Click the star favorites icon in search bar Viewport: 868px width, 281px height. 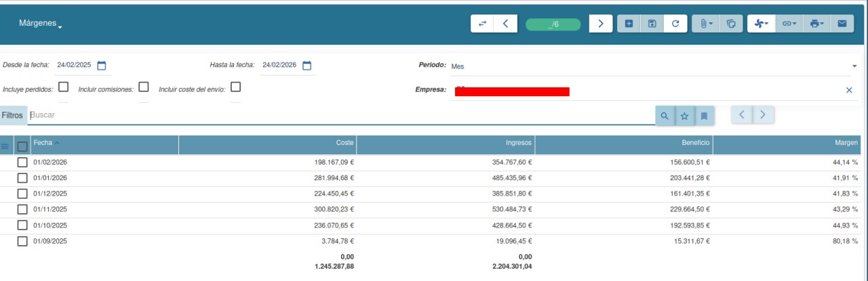(684, 116)
